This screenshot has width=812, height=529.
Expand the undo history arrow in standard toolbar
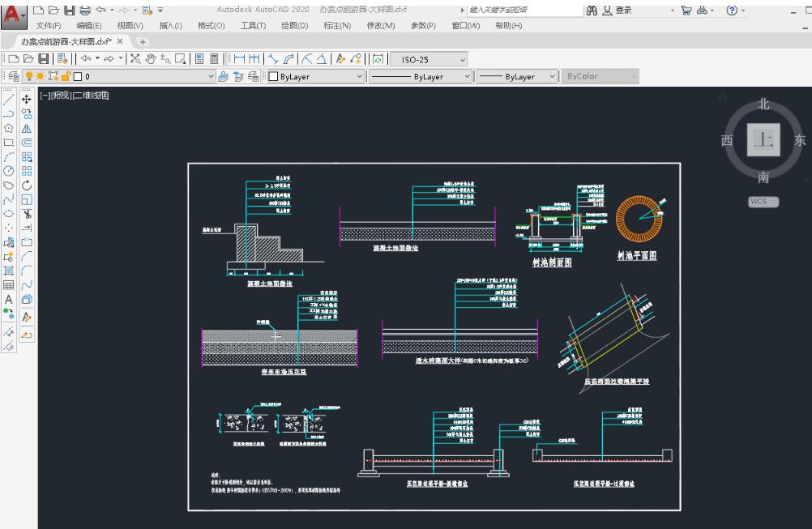tap(96, 58)
